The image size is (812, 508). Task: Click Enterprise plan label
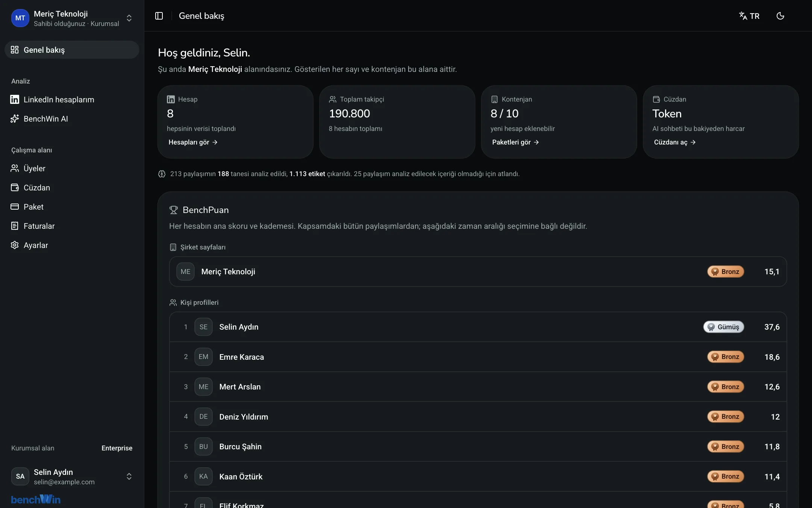point(117,448)
